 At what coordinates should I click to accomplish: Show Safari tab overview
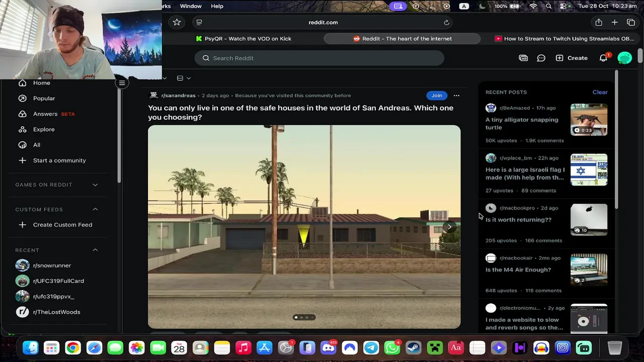click(x=631, y=22)
